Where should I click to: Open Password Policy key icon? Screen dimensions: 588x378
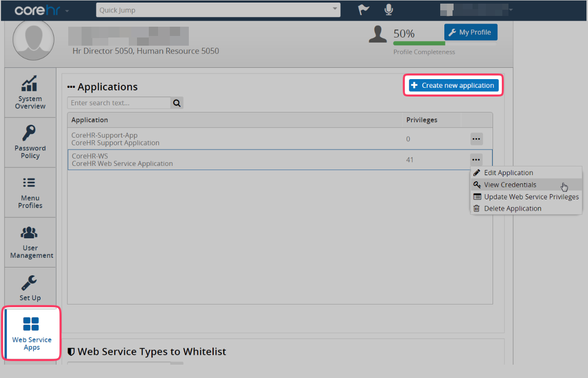[30, 133]
